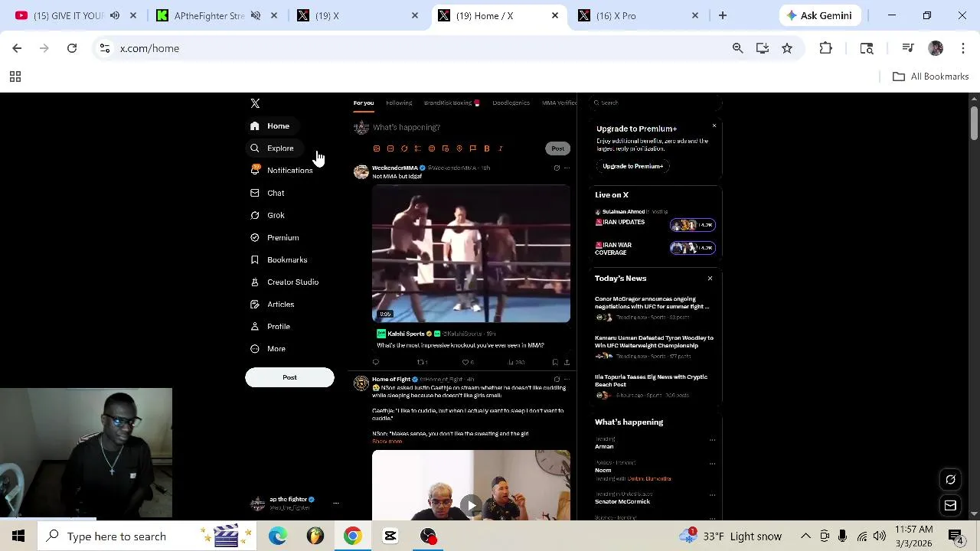Expand post text with Show more
Screen dimensions: 980x551
387,442
